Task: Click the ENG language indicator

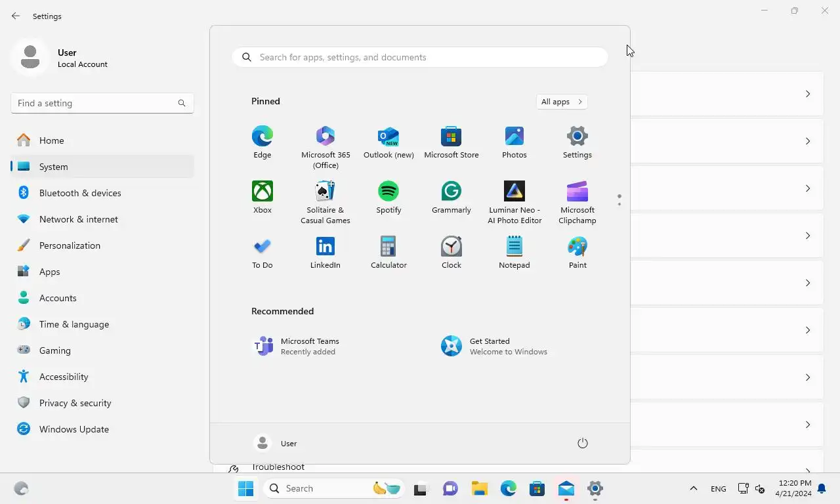Action: click(x=718, y=488)
